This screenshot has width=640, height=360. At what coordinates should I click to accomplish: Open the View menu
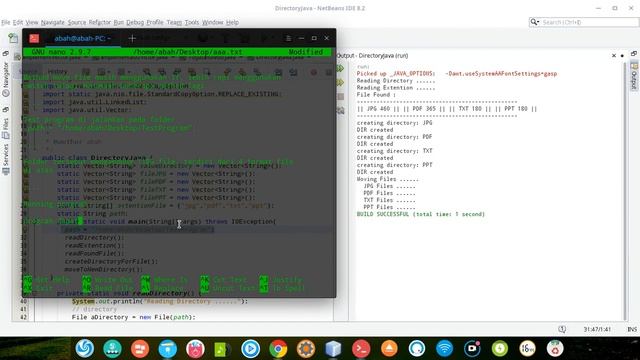point(32,22)
